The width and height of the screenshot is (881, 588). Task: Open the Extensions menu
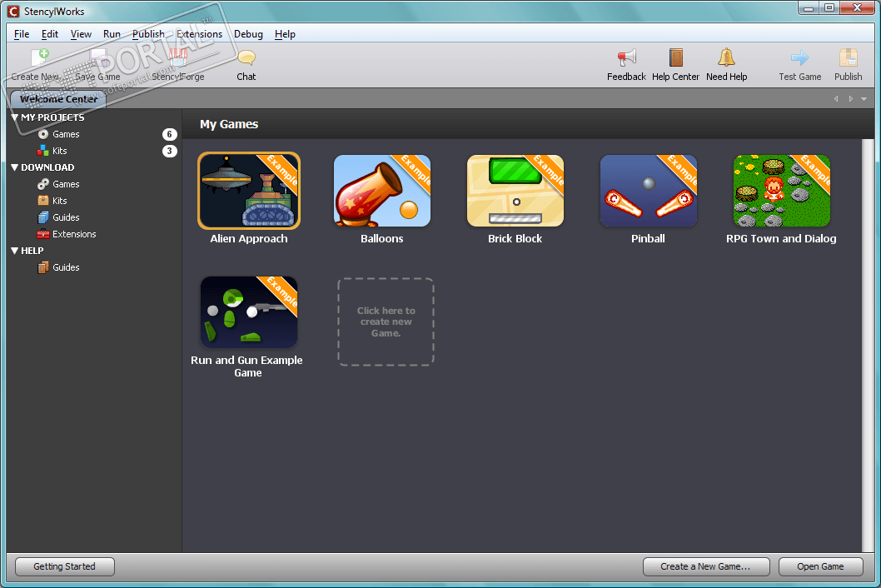(x=200, y=34)
